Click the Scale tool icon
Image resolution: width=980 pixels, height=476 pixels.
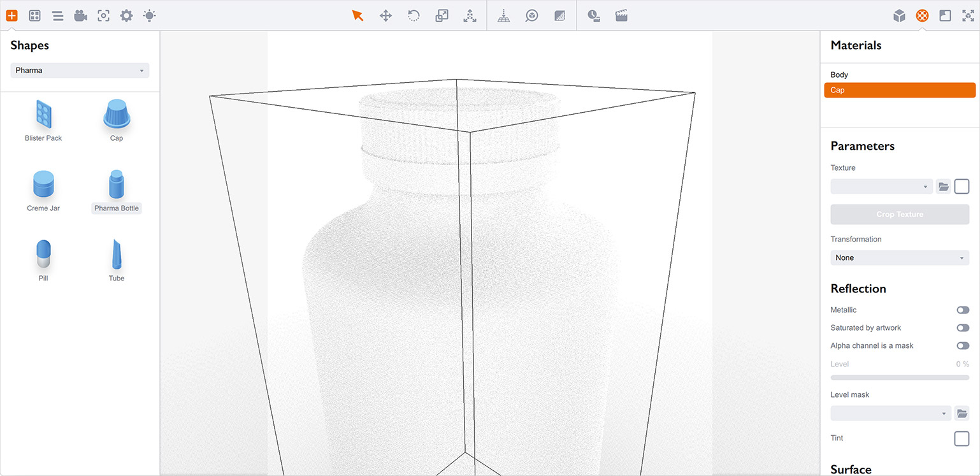click(442, 16)
